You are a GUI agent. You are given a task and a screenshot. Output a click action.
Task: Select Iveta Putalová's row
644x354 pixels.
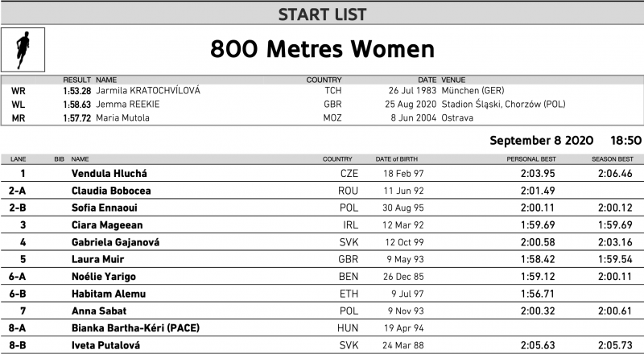[x=322, y=345]
